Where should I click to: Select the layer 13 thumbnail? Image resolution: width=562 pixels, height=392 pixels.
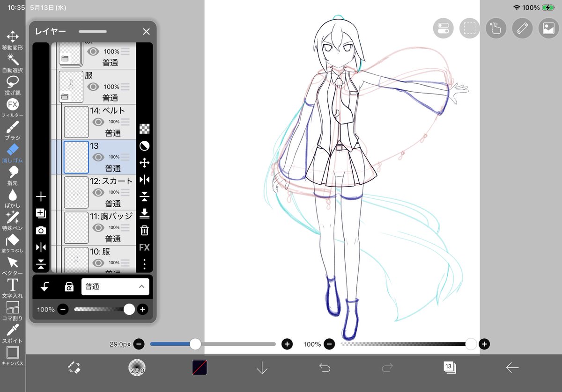pyautogui.click(x=76, y=157)
